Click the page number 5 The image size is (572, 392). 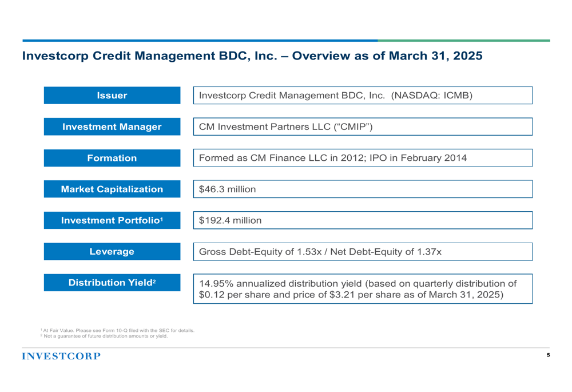coord(549,355)
